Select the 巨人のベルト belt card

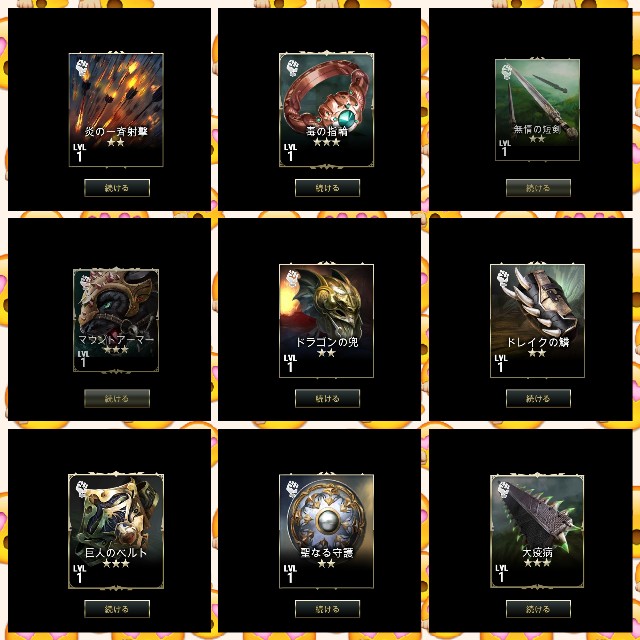point(116,531)
